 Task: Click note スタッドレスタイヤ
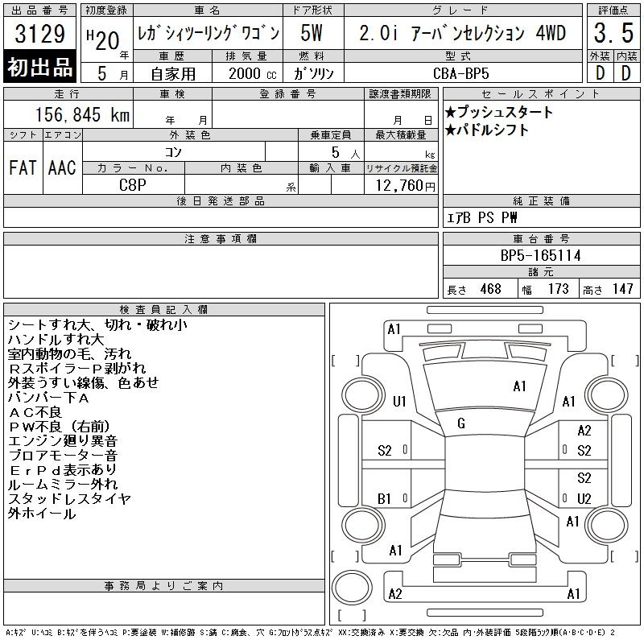coord(69,498)
